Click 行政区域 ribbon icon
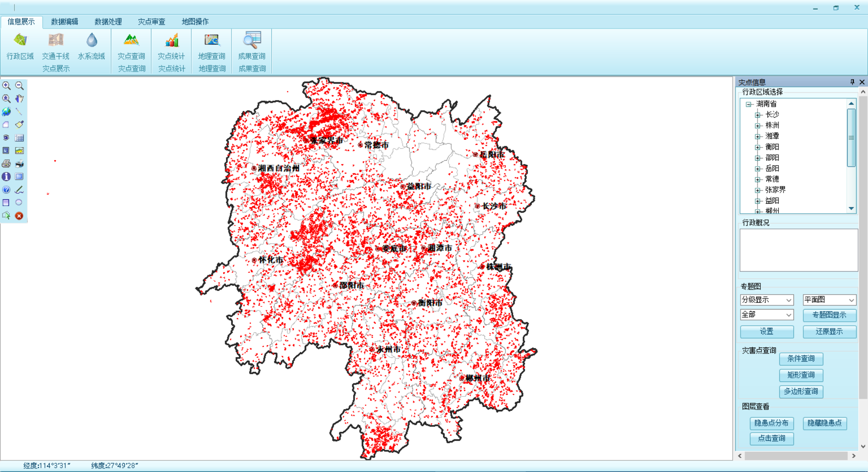868x472 pixels. (20, 46)
